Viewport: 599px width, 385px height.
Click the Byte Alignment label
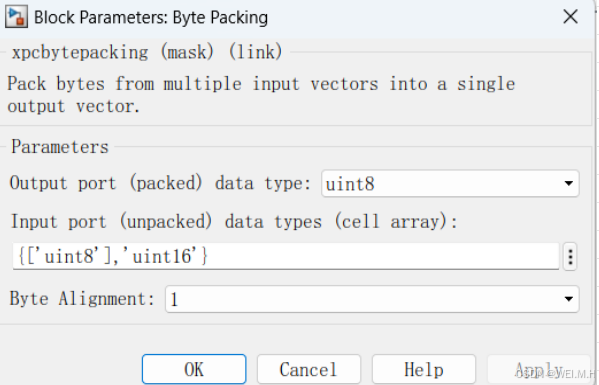click(x=82, y=298)
